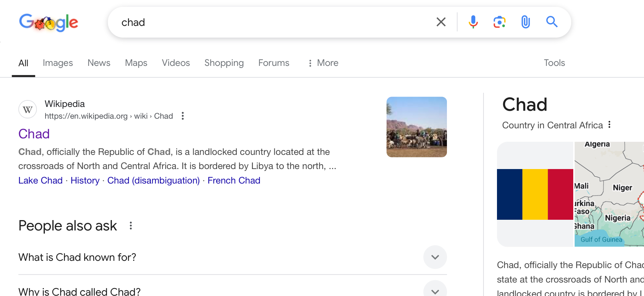Clear the search box text
644x296 pixels.
(441, 22)
